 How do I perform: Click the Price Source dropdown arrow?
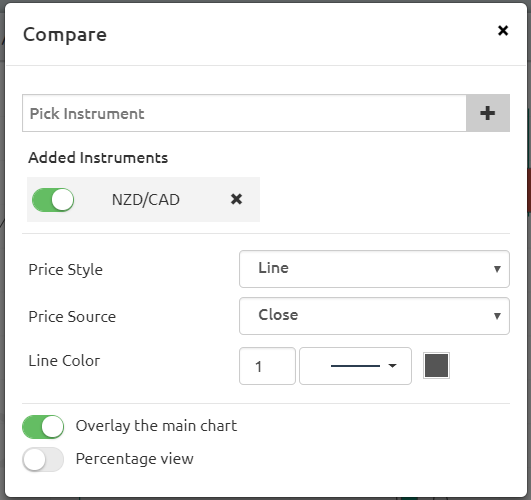(497, 316)
